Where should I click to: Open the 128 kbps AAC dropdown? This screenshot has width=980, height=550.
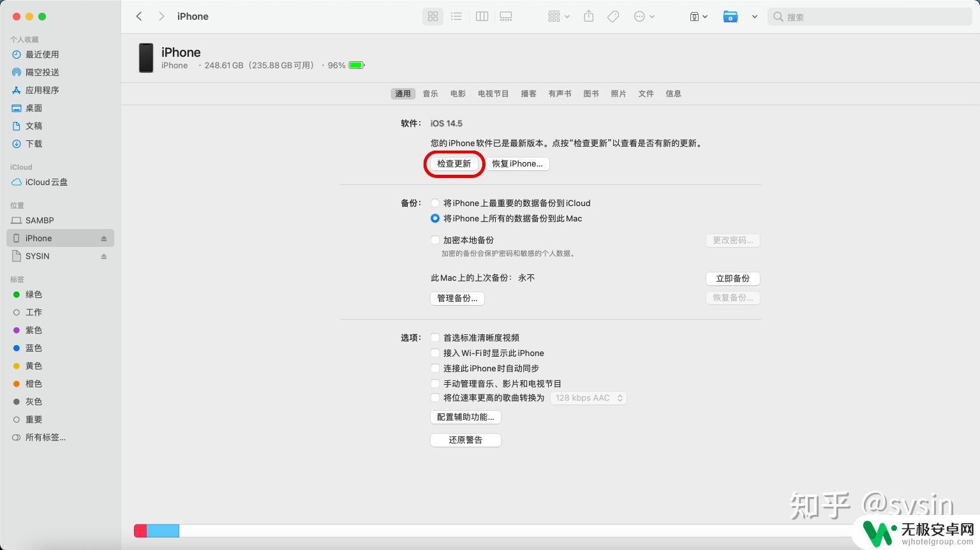tap(588, 398)
